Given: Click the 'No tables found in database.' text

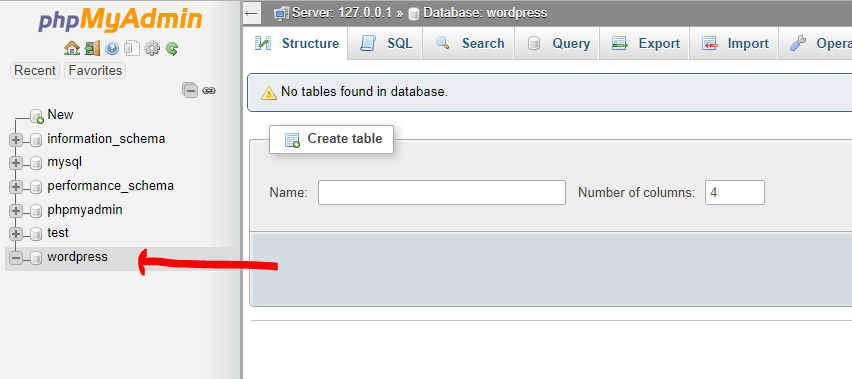Looking at the screenshot, I should pyautogui.click(x=364, y=92).
